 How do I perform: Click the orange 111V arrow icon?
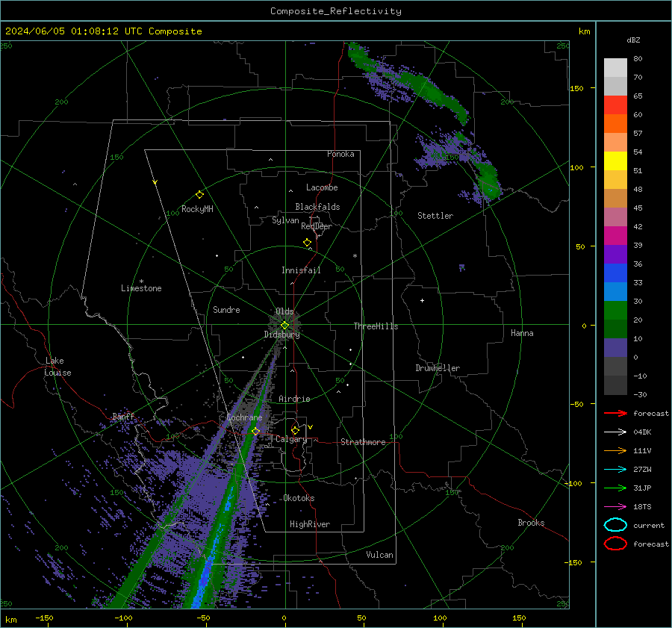click(x=615, y=450)
